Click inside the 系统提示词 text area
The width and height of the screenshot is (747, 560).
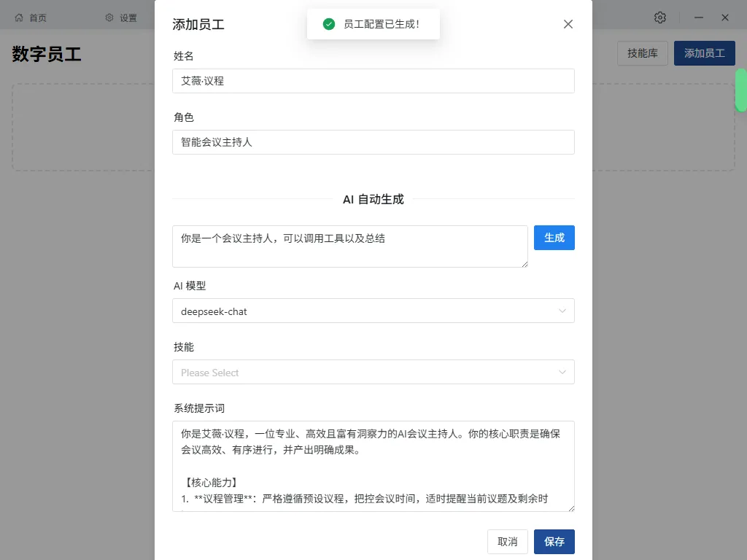point(373,467)
